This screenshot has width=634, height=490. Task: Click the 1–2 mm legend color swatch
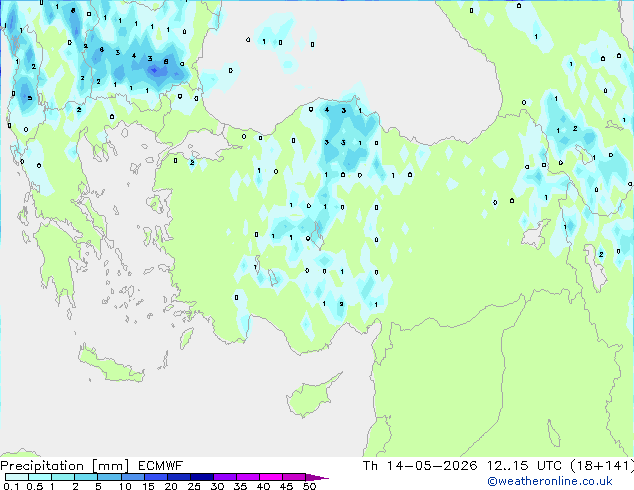click(63, 477)
